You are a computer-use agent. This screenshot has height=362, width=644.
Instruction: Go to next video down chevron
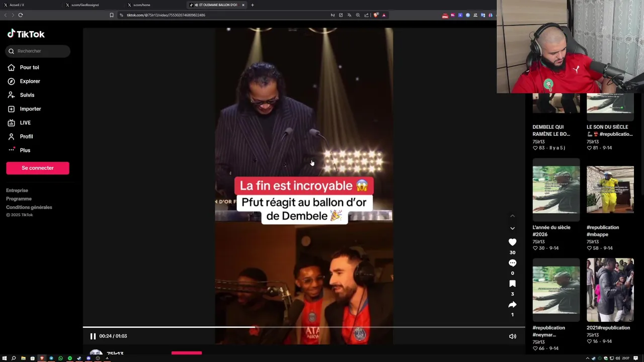click(x=512, y=228)
